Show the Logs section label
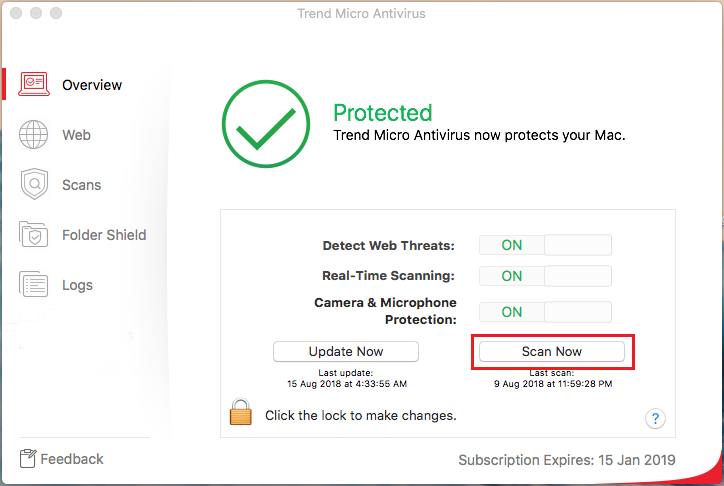This screenshot has height=486, width=724. pyautogui.click(x=78, y=285)
